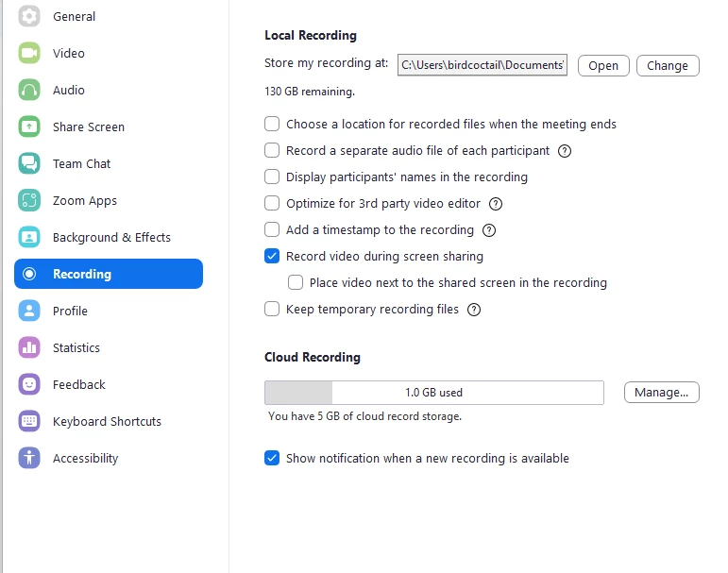
Task: Click the Share Screen icon
Action: (29, 126)
